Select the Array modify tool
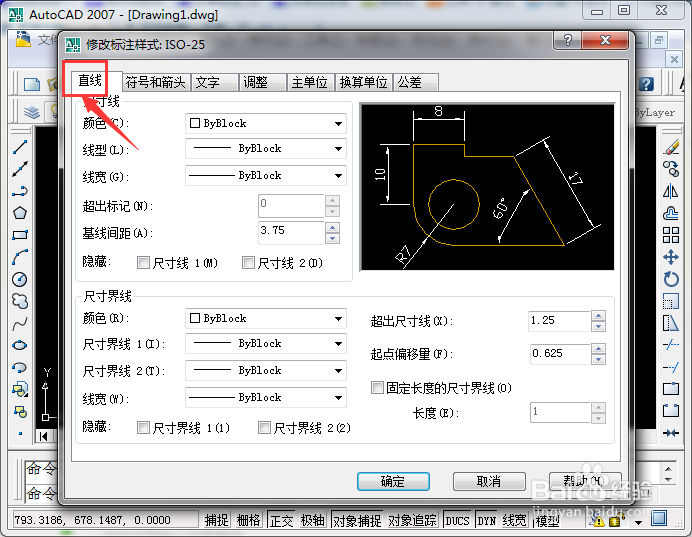 (671, 235)
